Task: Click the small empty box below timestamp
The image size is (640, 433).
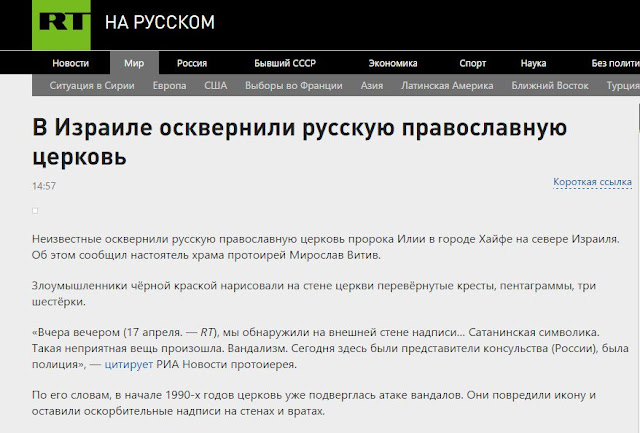Action: coord(35,211)
